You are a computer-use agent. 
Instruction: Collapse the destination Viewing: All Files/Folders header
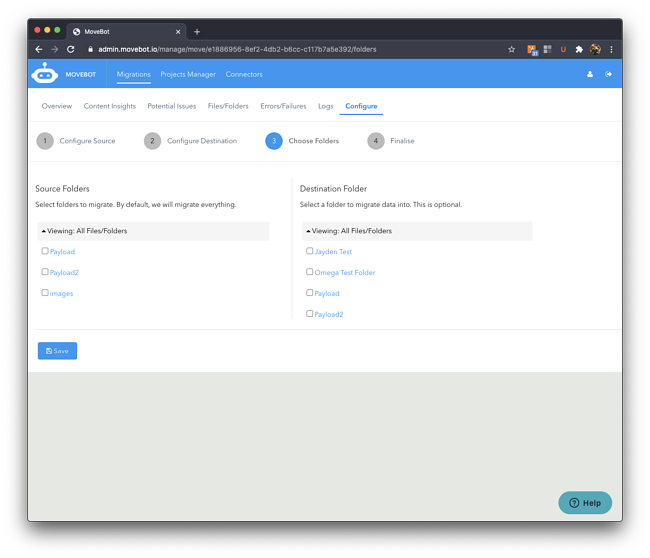pyautogui.click(x=417, y=231)
